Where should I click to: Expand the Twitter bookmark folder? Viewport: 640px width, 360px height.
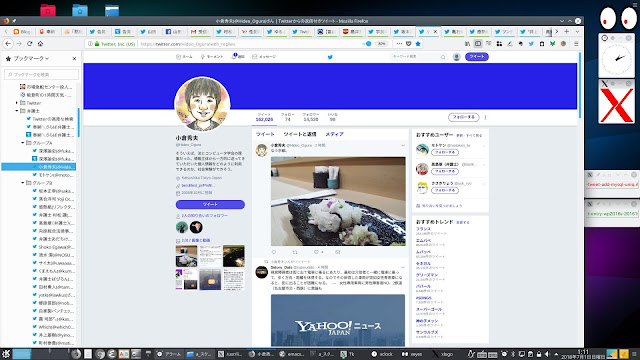click(17, 103)
